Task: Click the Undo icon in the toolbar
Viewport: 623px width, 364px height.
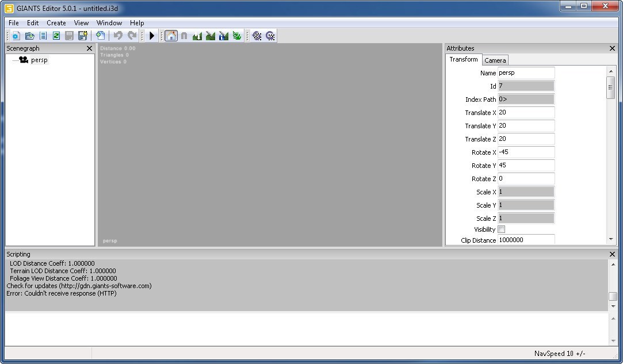Action: (119, 36)
